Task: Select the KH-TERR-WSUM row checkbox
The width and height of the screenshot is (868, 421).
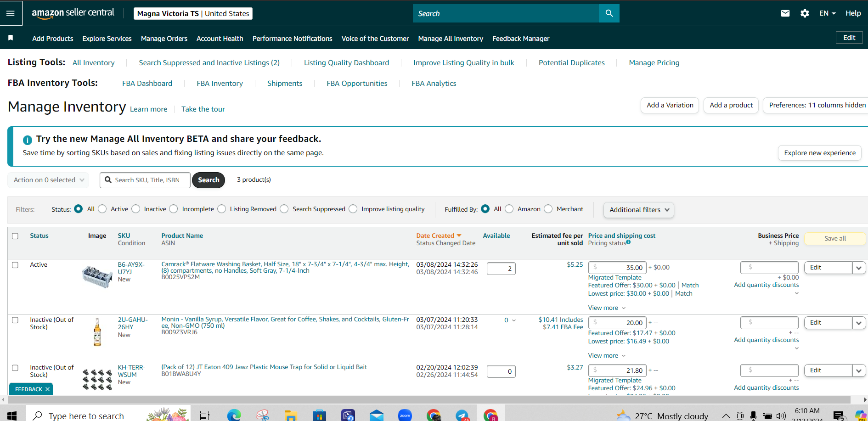Action: (x=15, y=368)
